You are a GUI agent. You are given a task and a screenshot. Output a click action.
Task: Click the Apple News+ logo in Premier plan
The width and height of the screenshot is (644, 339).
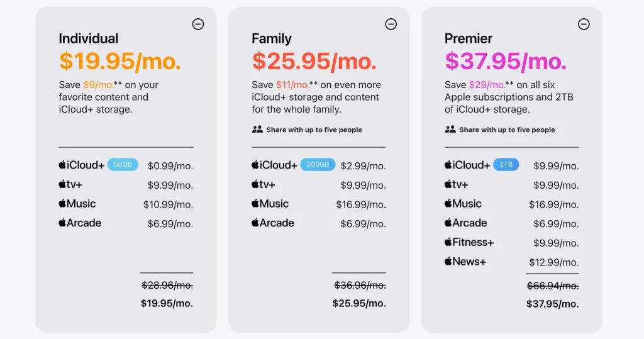(465, 262)
